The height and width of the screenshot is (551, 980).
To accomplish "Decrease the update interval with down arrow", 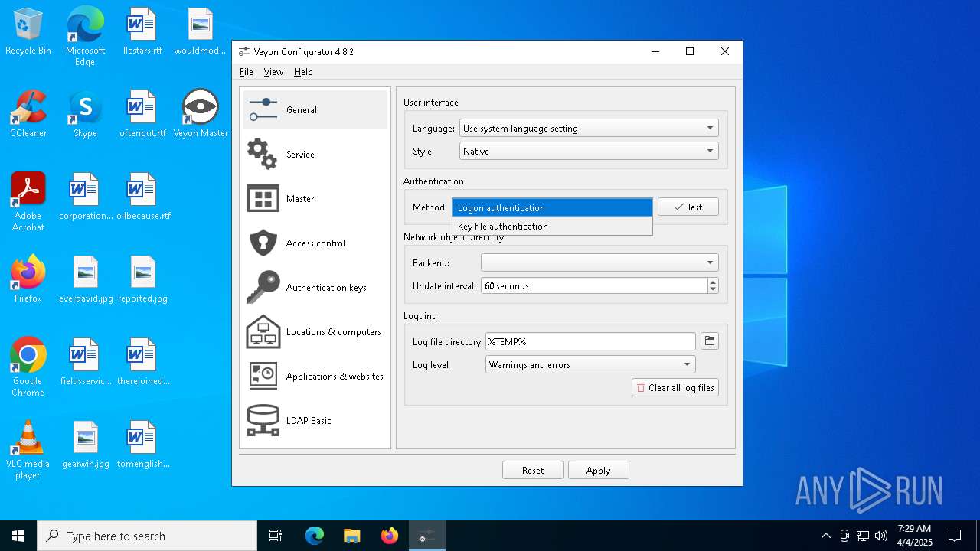I will (x=713, y=290).
